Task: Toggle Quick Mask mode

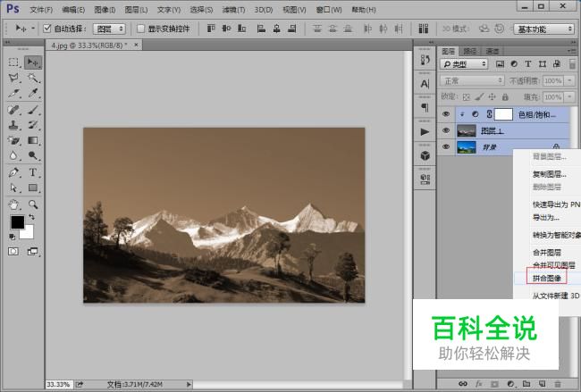Action: 13,252
